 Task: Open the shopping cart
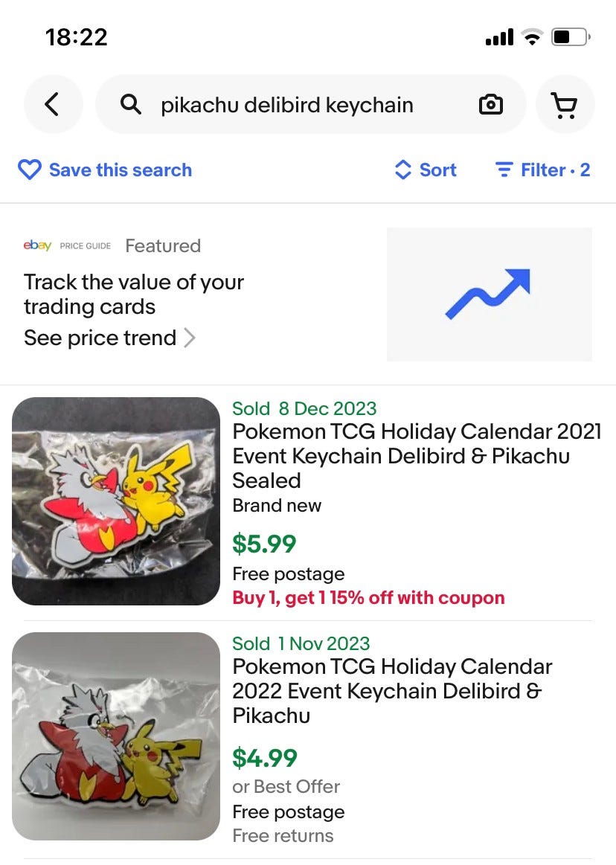(x=565, y=105)
